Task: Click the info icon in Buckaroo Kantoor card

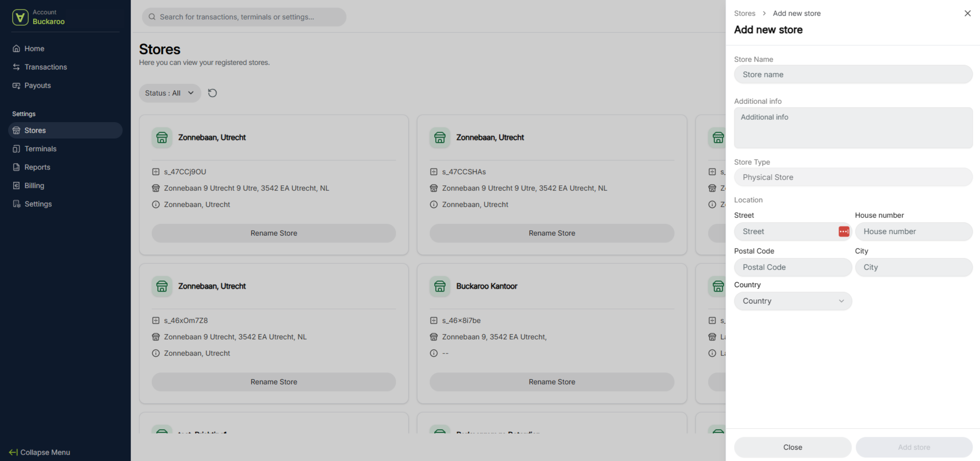Action: pyautogui.click(x=434, y=353)
